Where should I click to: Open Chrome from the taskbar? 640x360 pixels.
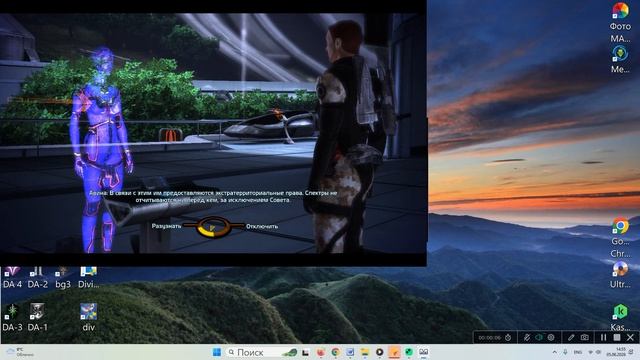(336, 352)
